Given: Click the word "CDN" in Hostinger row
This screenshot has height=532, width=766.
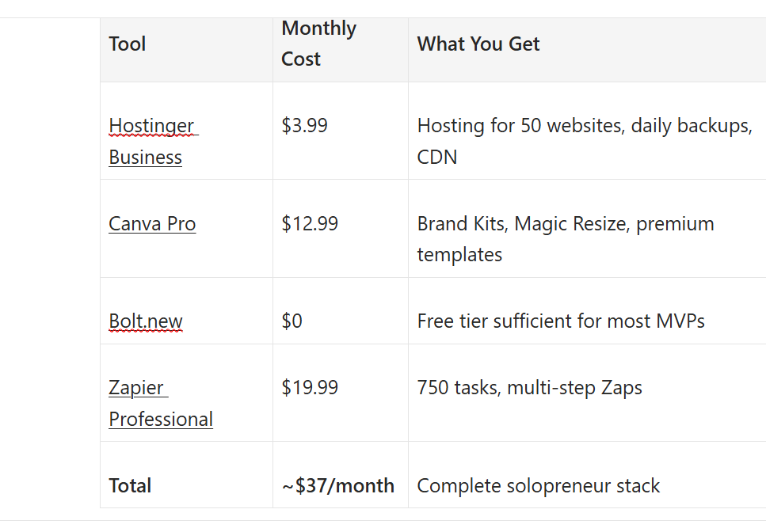Looking at the screenshot, I should pos(437,157).
